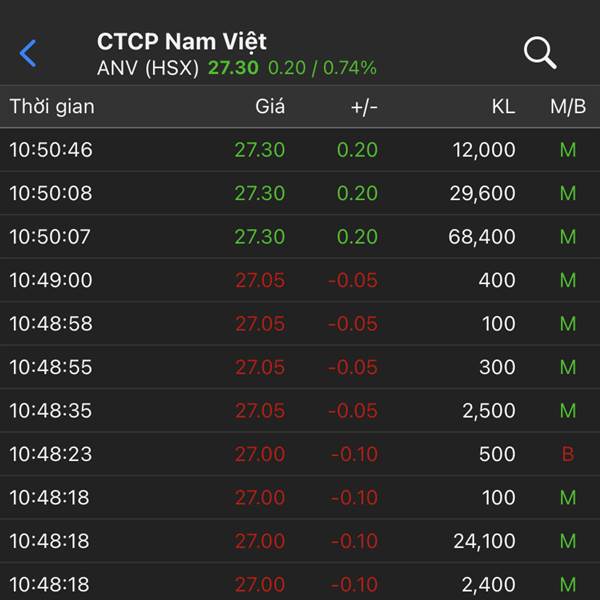Open search with the magnifier icon

click(540, 53)
